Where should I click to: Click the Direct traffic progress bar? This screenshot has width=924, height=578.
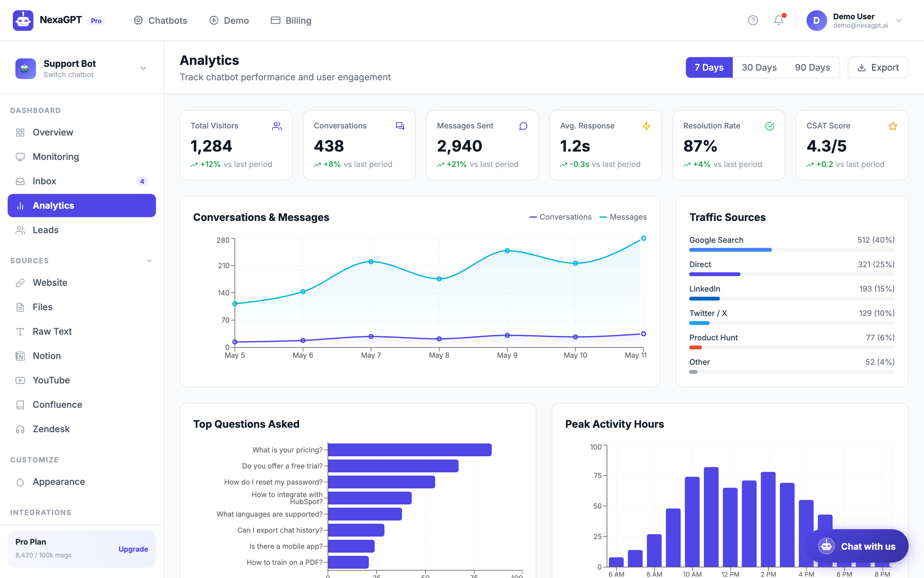(x=792, y=275)
